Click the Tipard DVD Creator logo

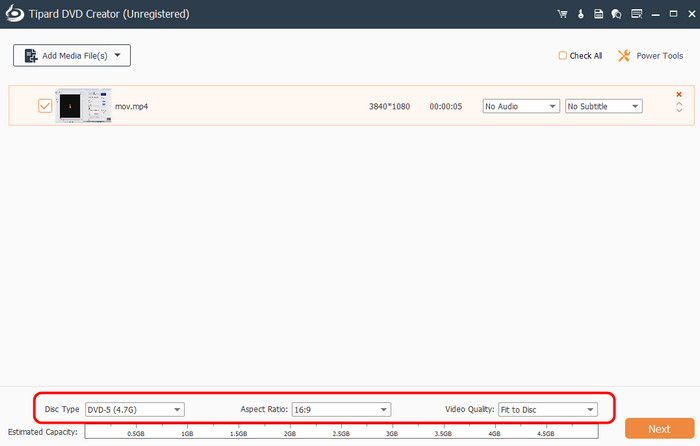pyautogui.click(x=14, y=14)
